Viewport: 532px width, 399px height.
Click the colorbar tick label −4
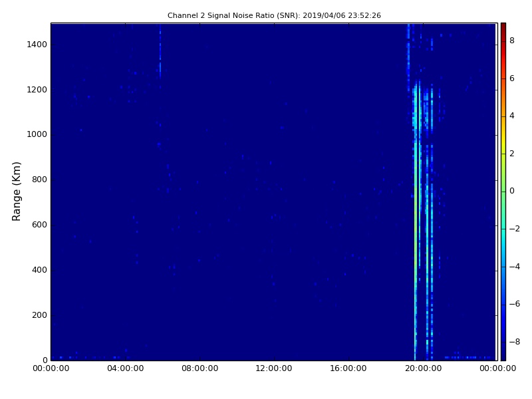(512, 266)
